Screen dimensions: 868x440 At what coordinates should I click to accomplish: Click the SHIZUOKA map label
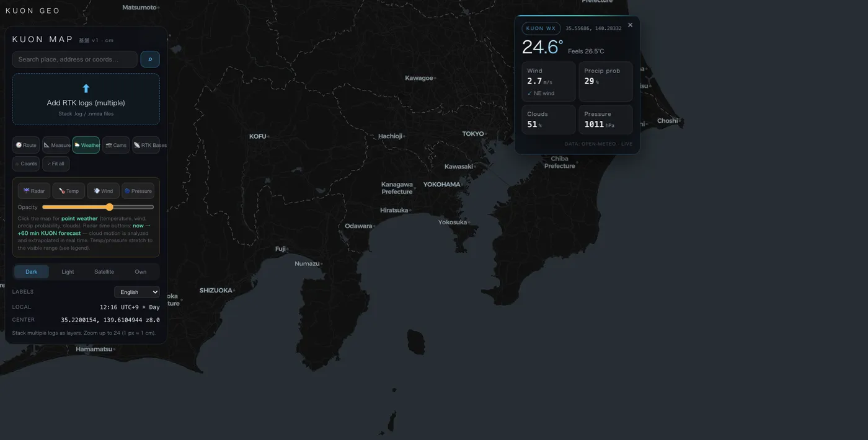click(x=216, y=291)
